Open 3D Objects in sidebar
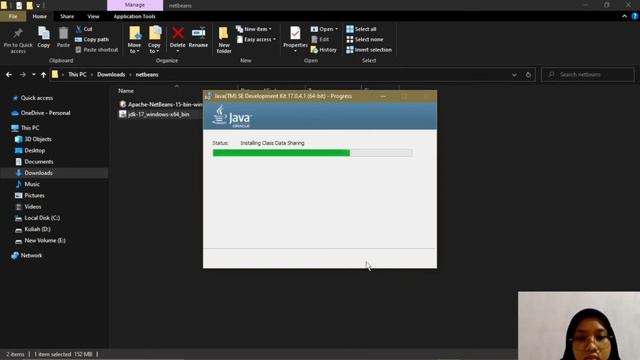 [38, 139]
